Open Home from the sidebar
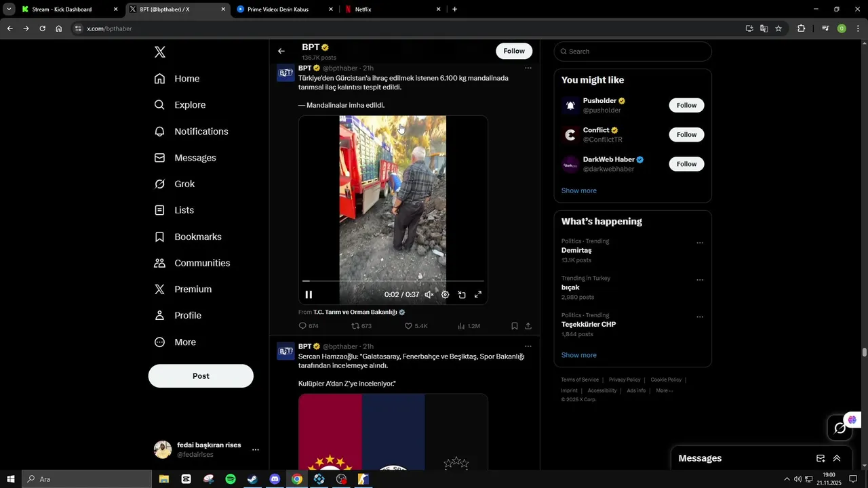Viewport: 868px width, 488px height. 177,79
